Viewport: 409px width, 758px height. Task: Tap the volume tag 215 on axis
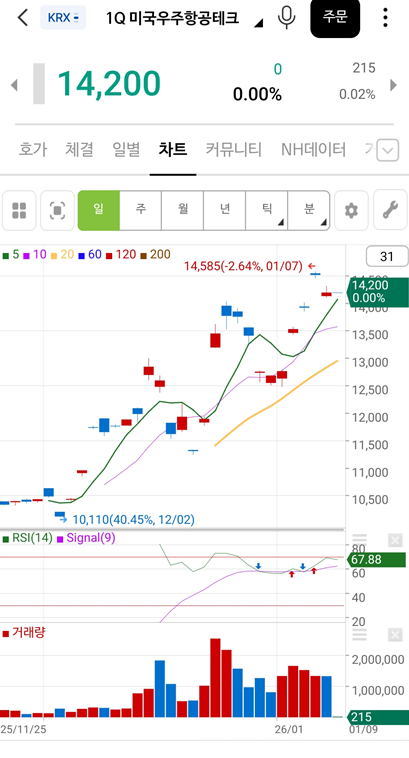[377, 717]
